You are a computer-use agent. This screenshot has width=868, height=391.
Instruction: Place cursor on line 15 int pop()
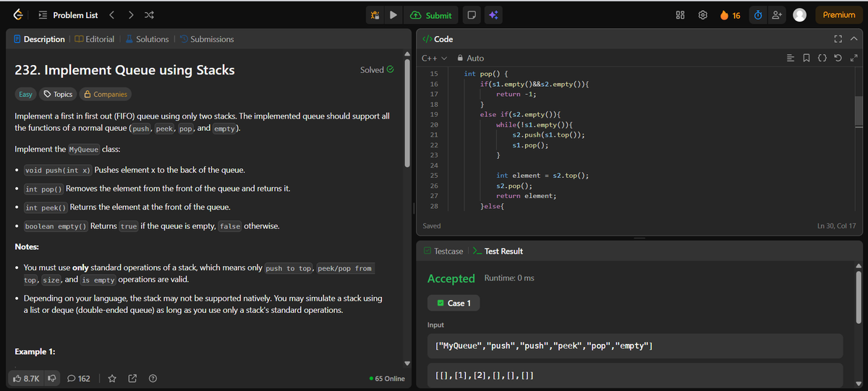coord(486,74)
